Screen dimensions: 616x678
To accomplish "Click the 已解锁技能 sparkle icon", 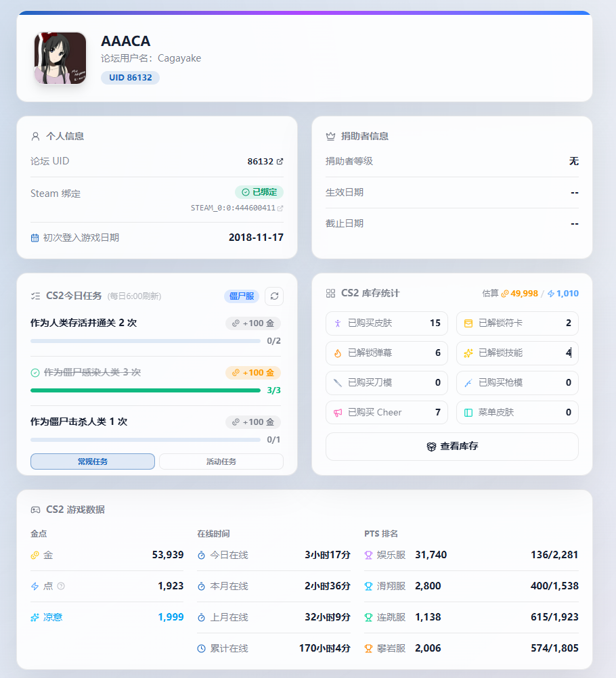I will [x=468, y=353].
